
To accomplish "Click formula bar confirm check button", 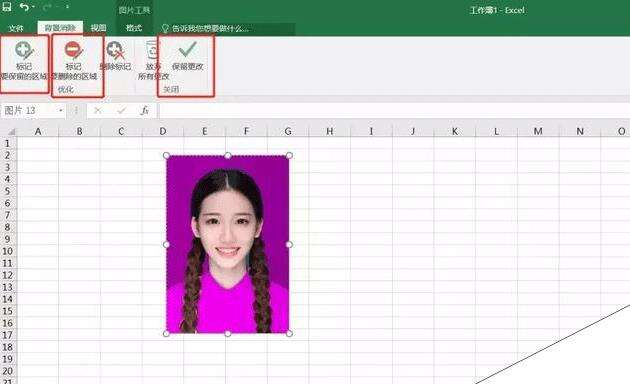I will tap(121, 110).
